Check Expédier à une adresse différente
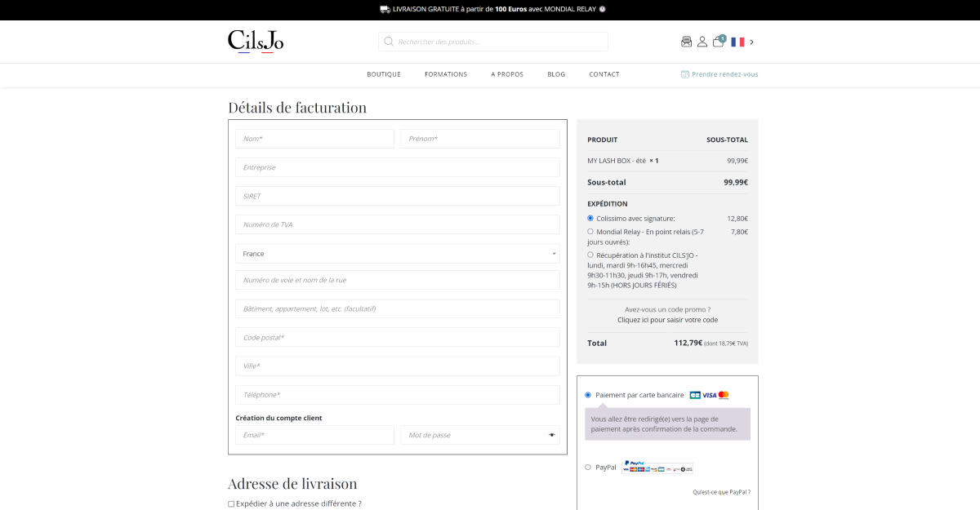 tap(231, 503)
